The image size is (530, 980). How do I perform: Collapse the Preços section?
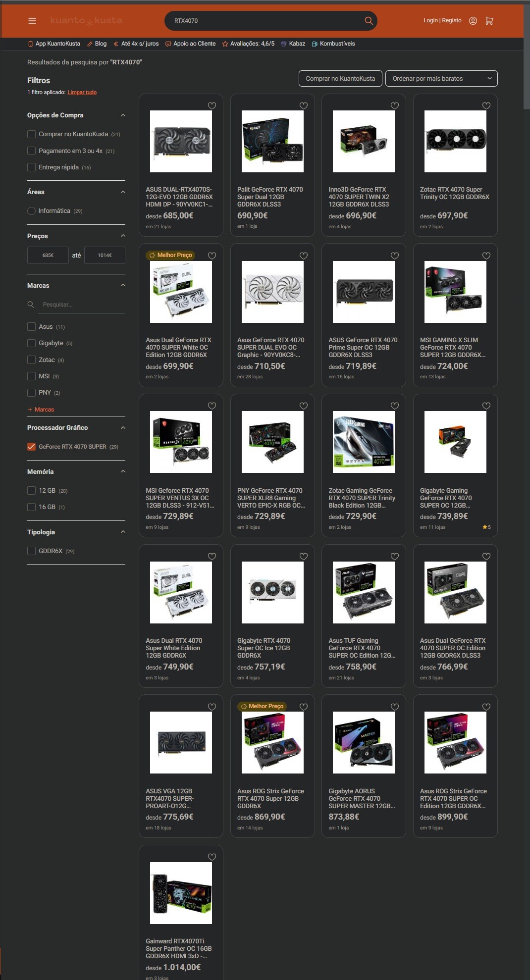[x=123, y=236]
